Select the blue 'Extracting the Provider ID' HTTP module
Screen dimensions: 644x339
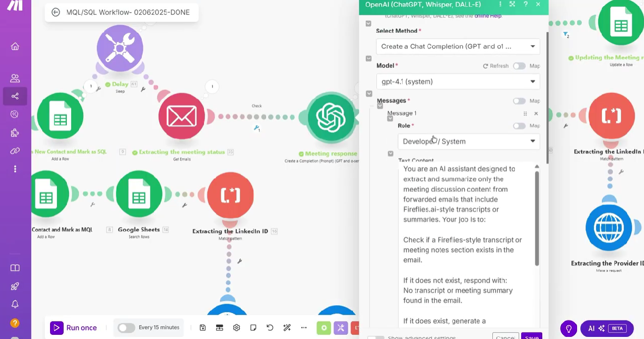point(609,227)
